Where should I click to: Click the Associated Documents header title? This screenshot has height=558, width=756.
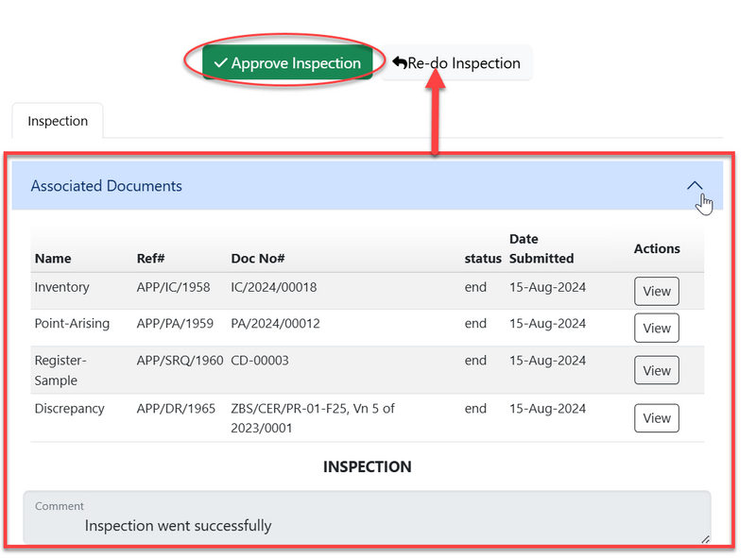tap(107, 186)
